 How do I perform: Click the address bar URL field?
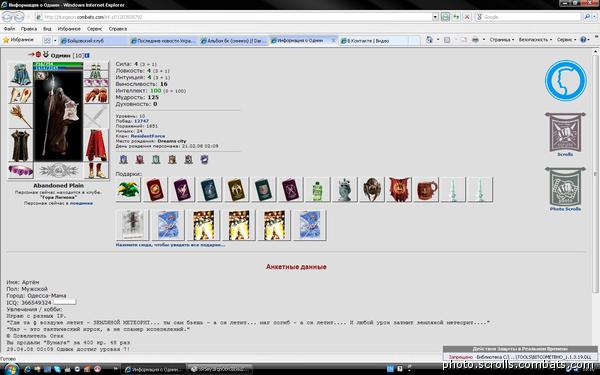click(233, 17)
